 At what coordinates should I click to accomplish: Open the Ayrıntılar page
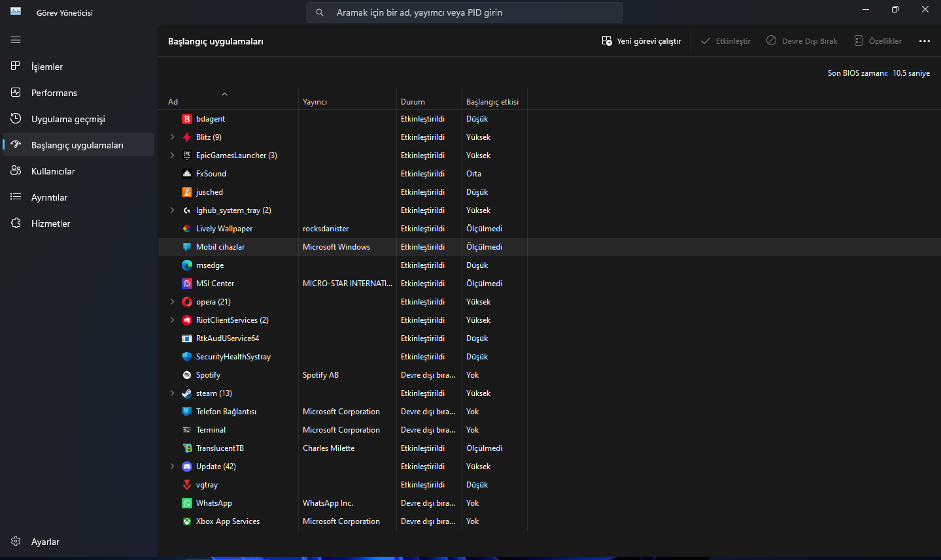[78, 197]
